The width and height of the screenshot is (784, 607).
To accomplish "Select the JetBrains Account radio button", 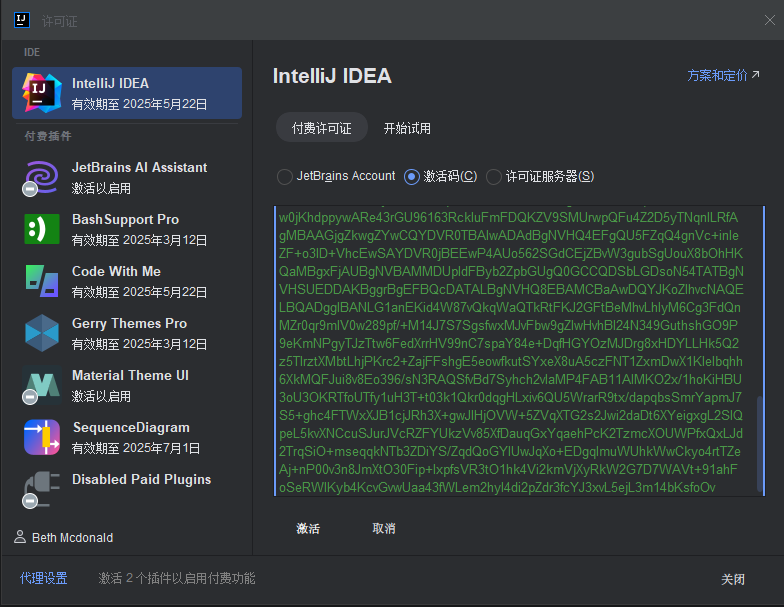I will pos(284,176).
